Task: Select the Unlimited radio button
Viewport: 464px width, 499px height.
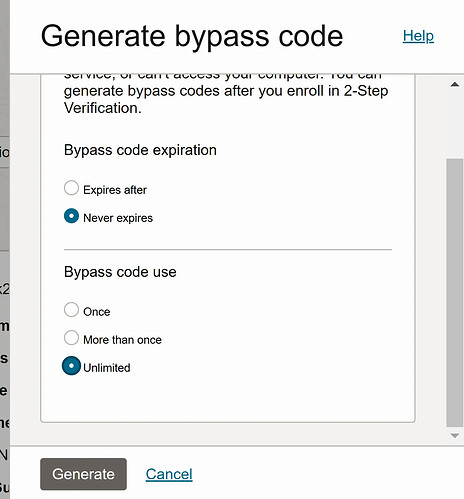Action: [71, 366]
